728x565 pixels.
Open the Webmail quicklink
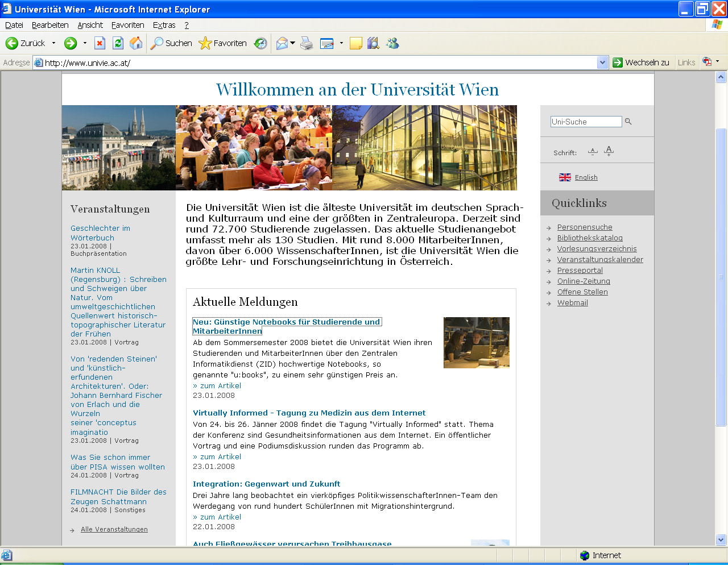click(573, 303)
